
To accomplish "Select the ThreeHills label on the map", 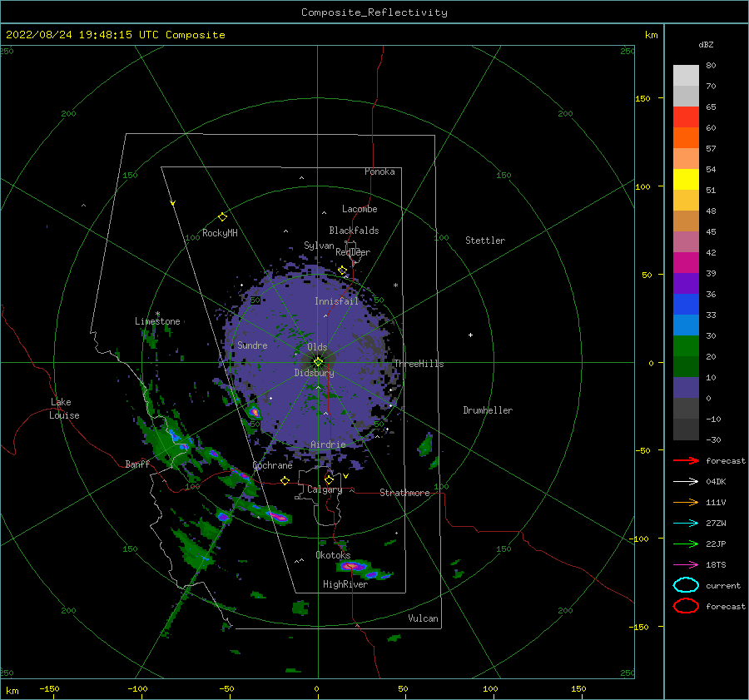I will 419,364.
